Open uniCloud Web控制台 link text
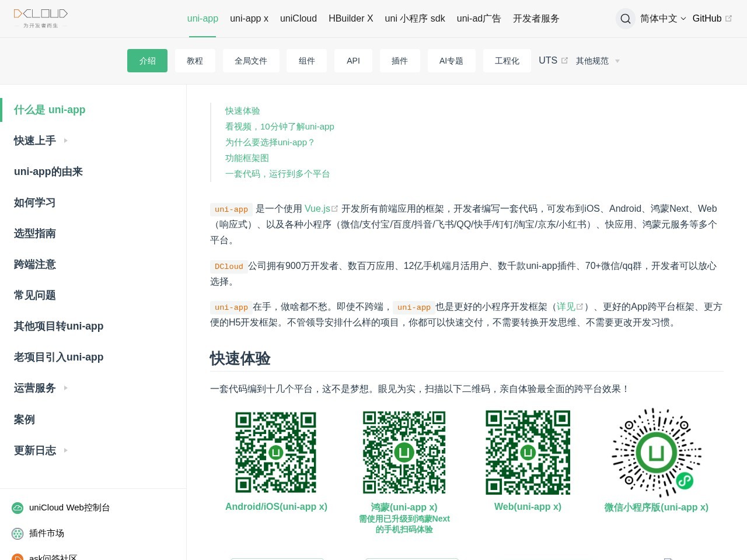 coord(69,508)
